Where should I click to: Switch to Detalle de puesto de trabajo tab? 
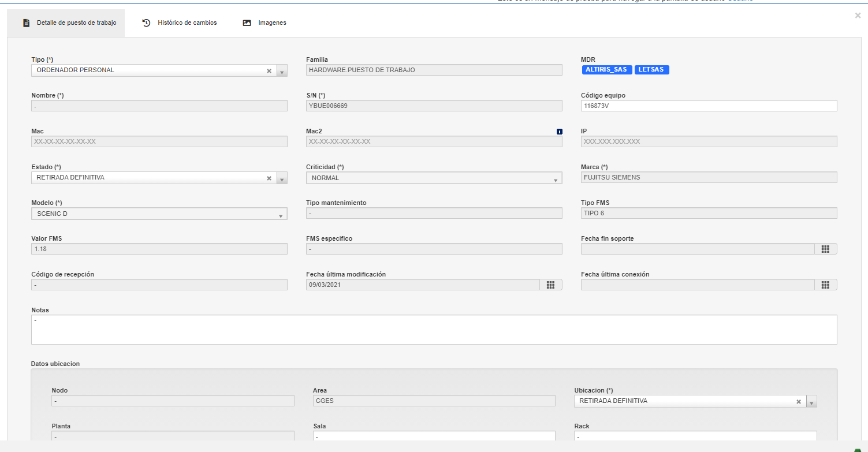pyautogui.click(x=66, y=23)
